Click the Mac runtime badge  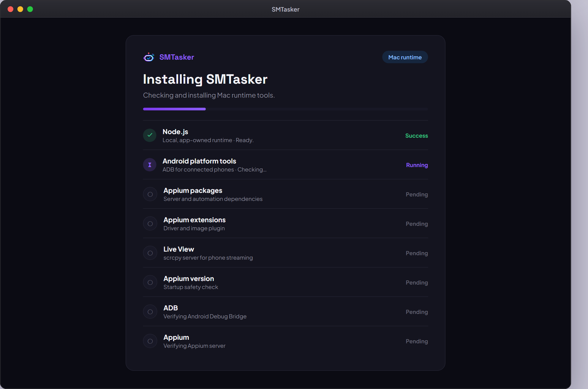(405, 57)
